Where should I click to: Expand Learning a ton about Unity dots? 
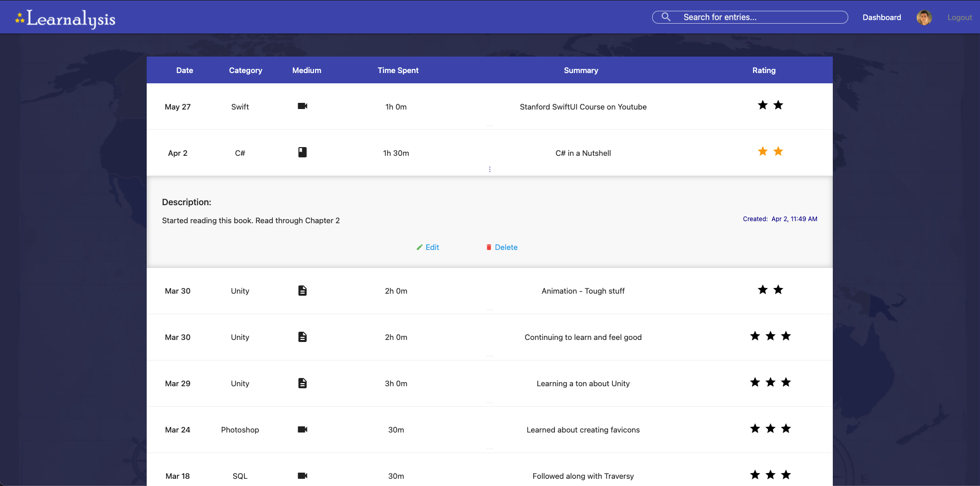(x=490, y=402)
